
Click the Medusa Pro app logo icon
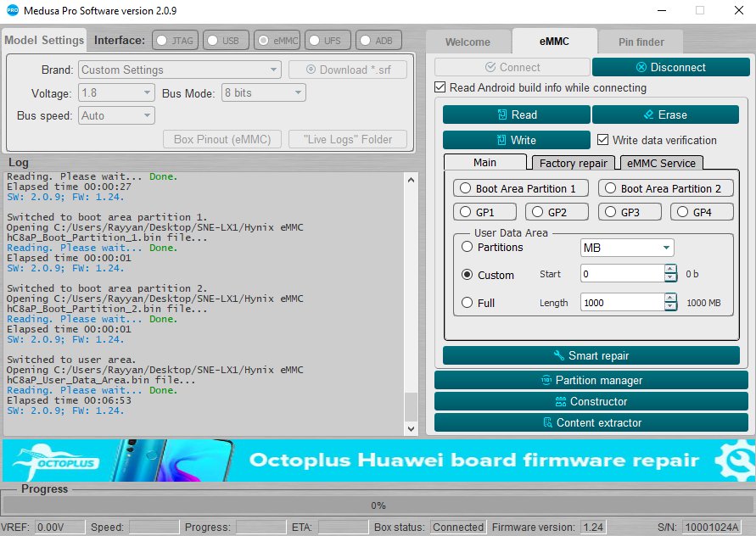coord(13,10)
